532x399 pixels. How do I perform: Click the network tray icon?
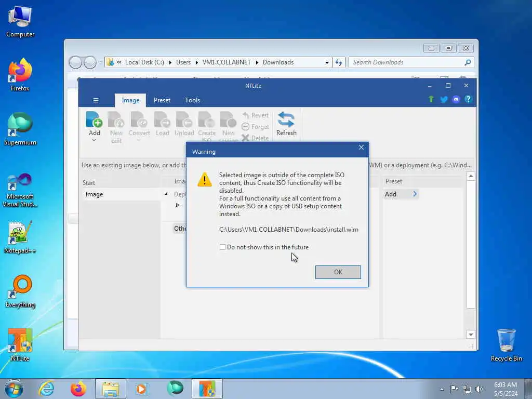pyautogui.click(x=467, y=389)
